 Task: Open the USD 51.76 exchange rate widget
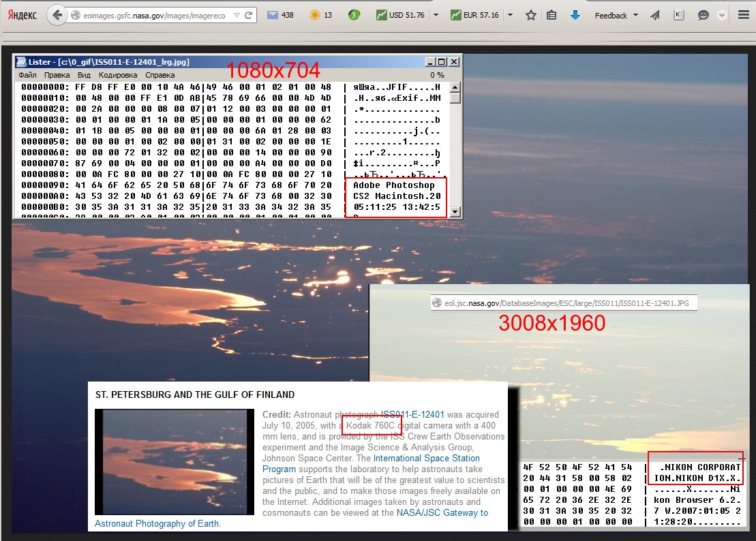[401, 16]
